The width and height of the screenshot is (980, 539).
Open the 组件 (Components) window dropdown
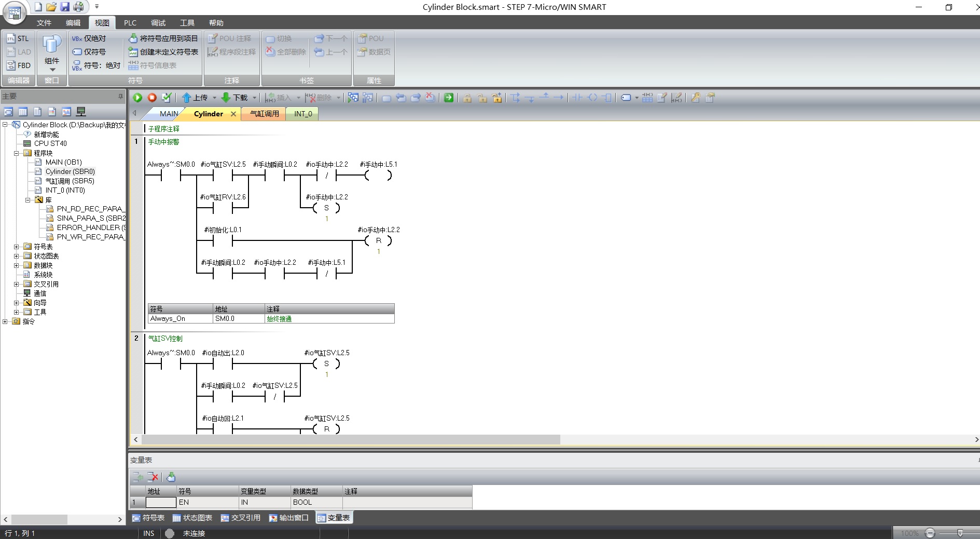(52, 69)
